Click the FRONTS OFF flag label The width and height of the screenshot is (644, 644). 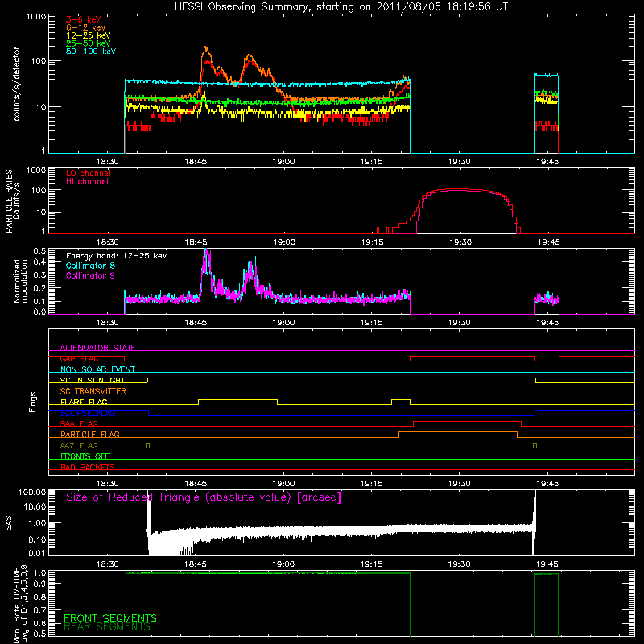85,456
